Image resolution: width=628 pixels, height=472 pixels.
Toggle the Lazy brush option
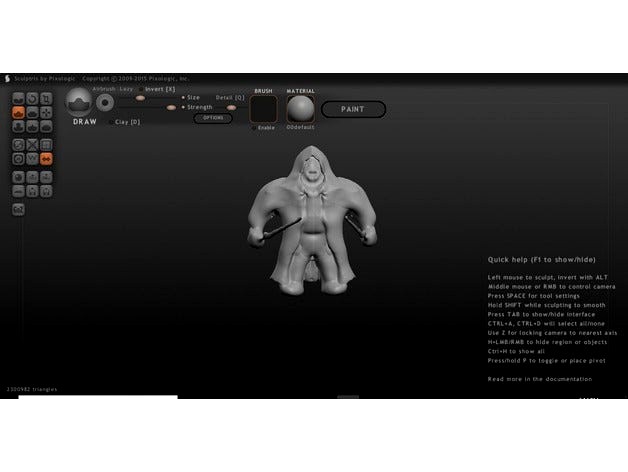point(126,89)
